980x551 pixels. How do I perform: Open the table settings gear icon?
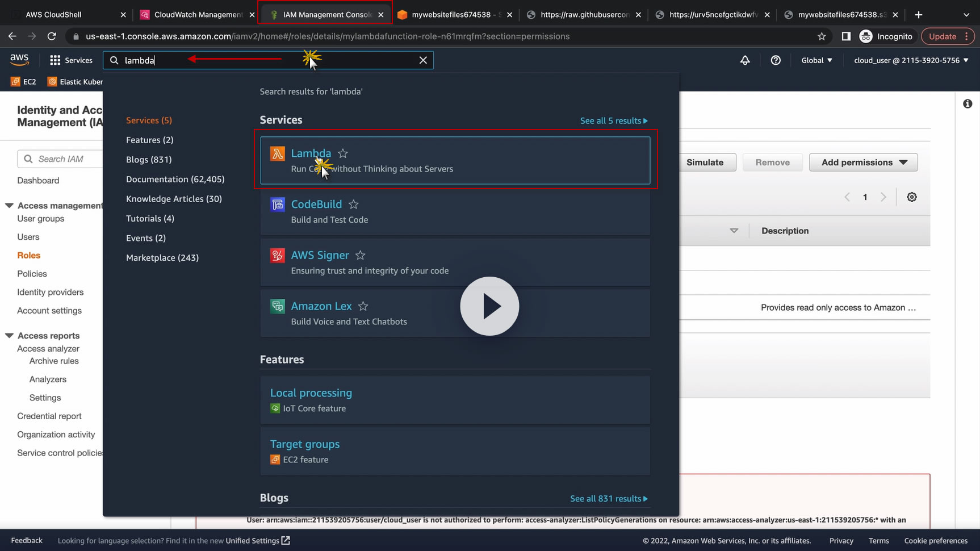tap(912, 197)
